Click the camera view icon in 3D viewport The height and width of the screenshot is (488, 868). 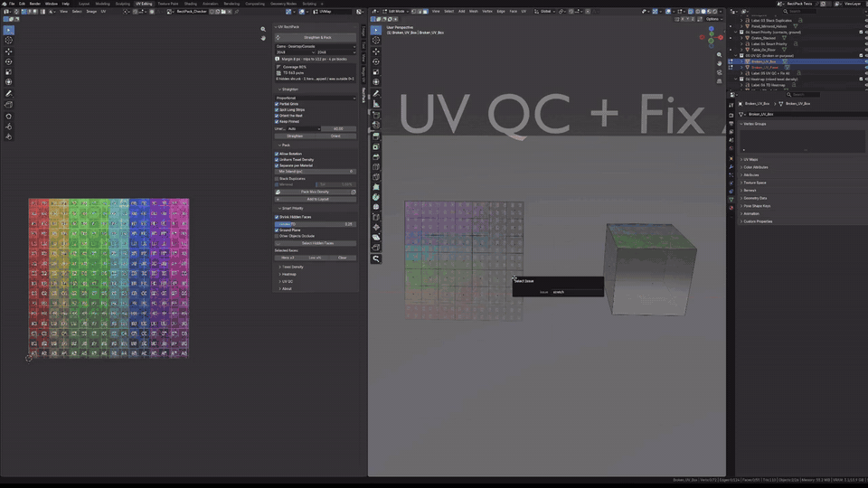(x=719, y=72)
